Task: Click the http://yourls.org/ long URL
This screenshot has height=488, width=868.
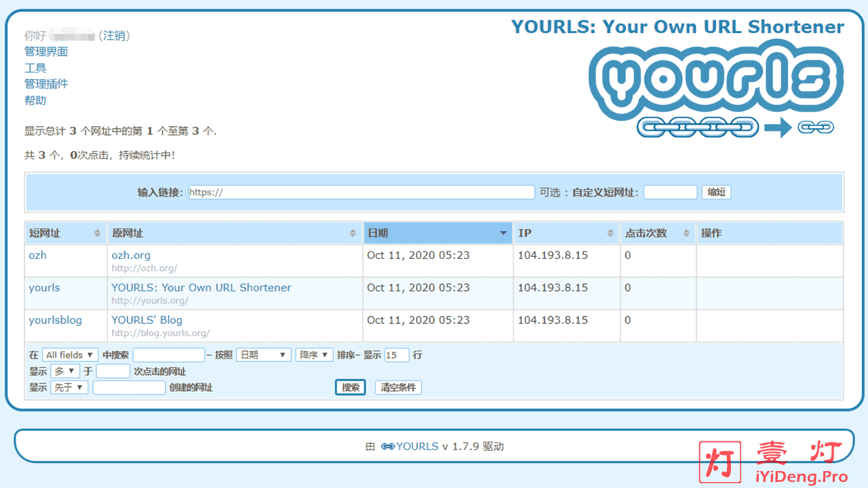Action: (x=150, y=301)
